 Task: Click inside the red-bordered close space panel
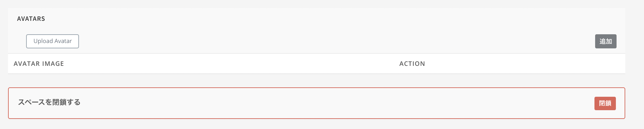click(x=317, y=103)
